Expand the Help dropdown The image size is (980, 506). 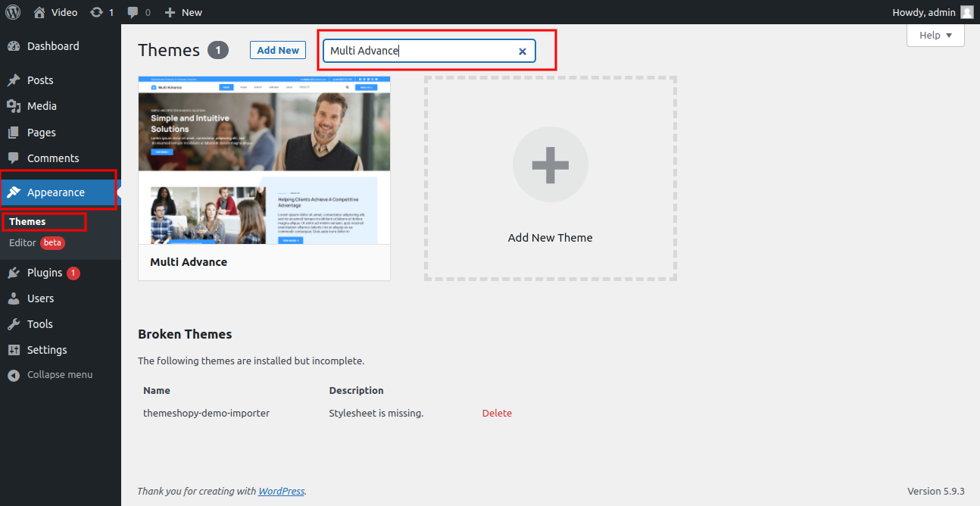pyautogui.click(x=935, y=36)
